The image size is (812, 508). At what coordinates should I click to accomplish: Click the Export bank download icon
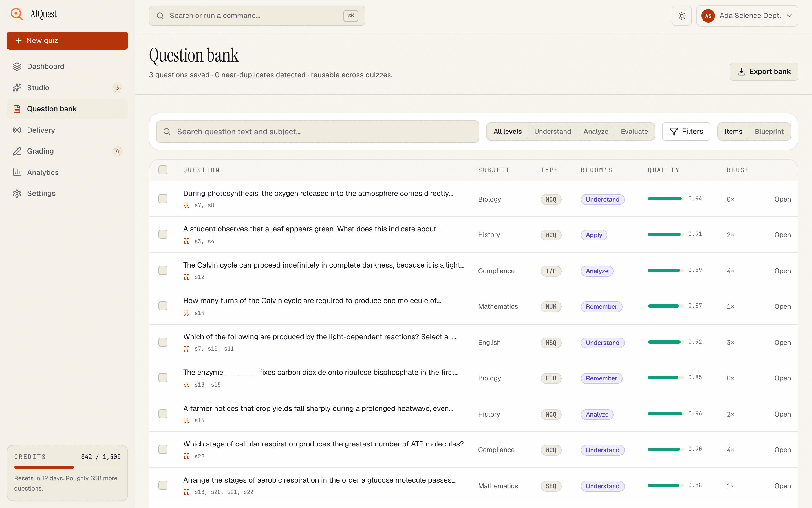coord(741,72)
